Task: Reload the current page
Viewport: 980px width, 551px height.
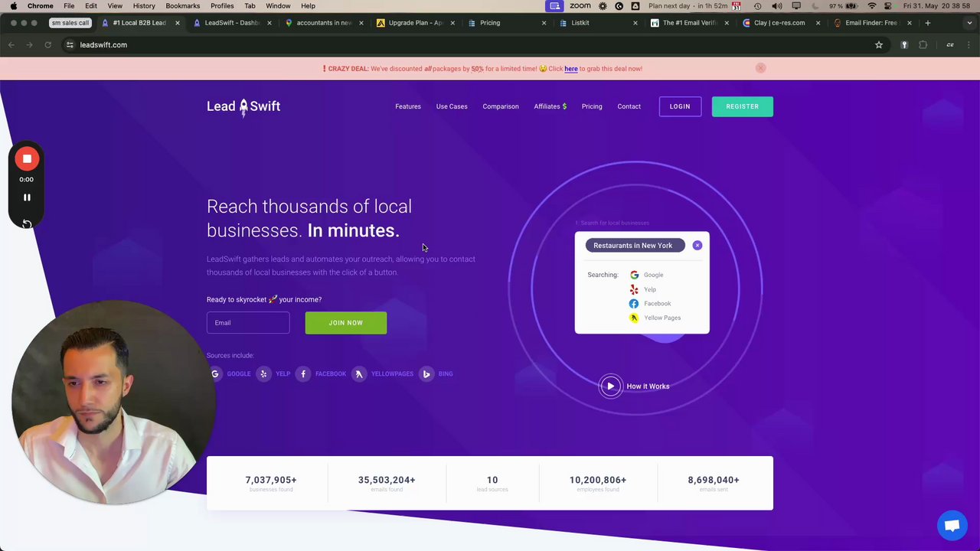Action: [x=47, y=44]
